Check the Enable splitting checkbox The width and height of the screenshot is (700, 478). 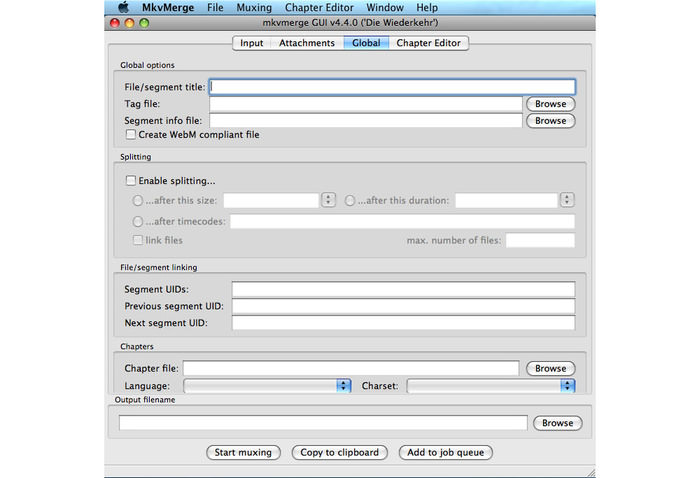point(131,180)
